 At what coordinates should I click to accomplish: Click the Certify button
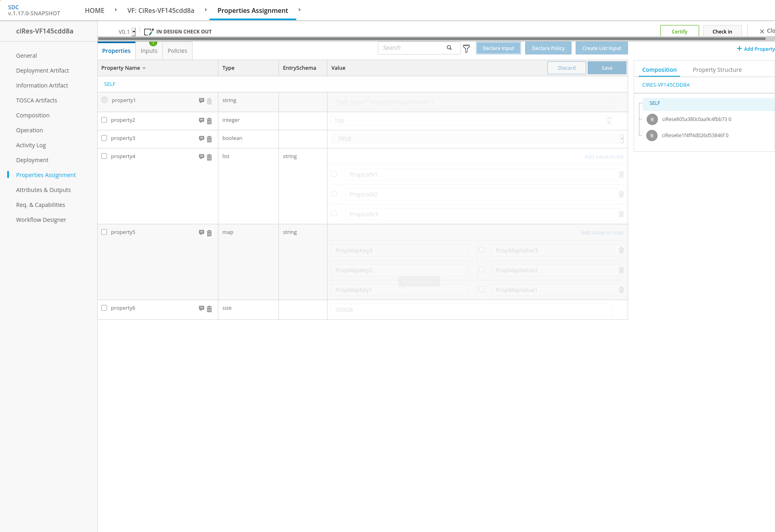pyautogui.click(x=679, y=31)
